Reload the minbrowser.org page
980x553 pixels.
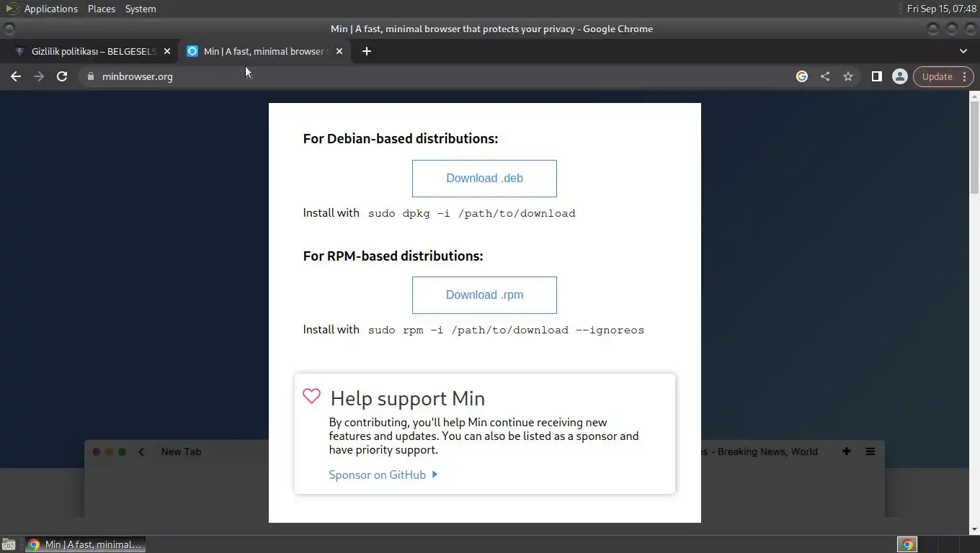(x=62, y=76)
